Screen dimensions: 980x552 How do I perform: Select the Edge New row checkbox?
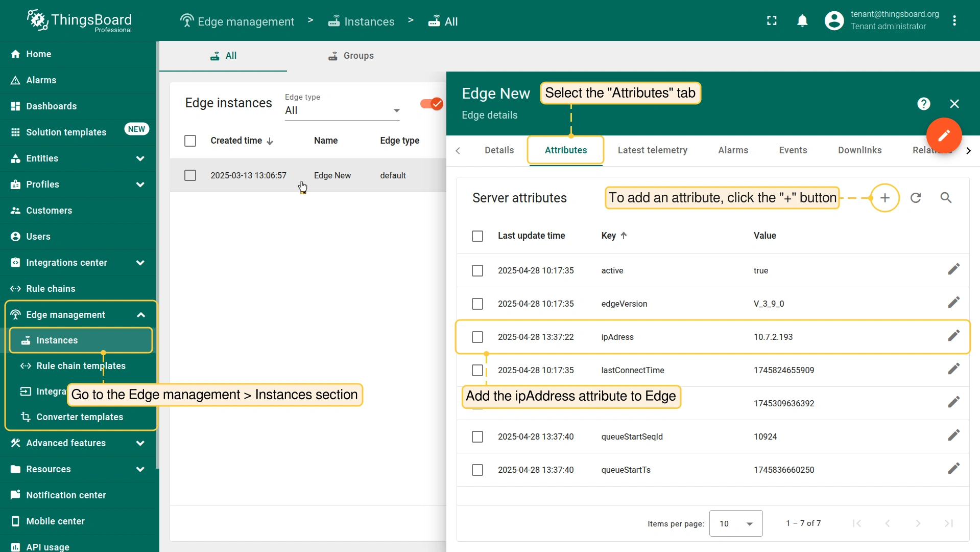(190, 175)
